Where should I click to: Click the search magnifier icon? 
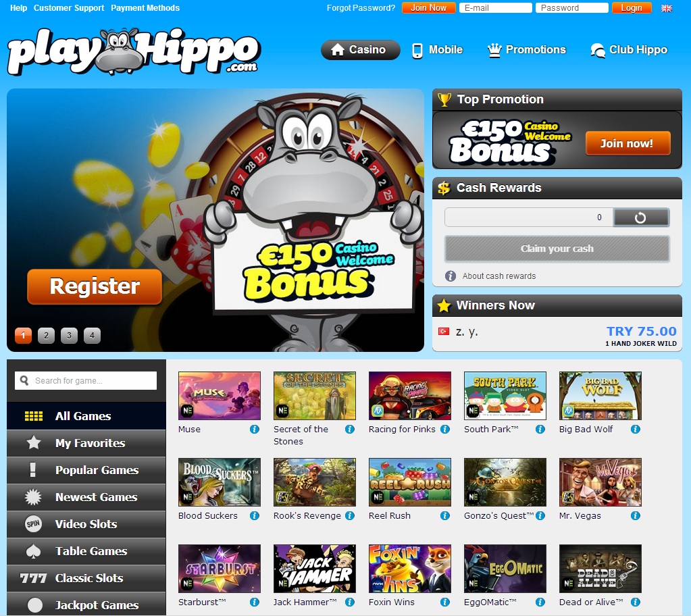(24, 380)
